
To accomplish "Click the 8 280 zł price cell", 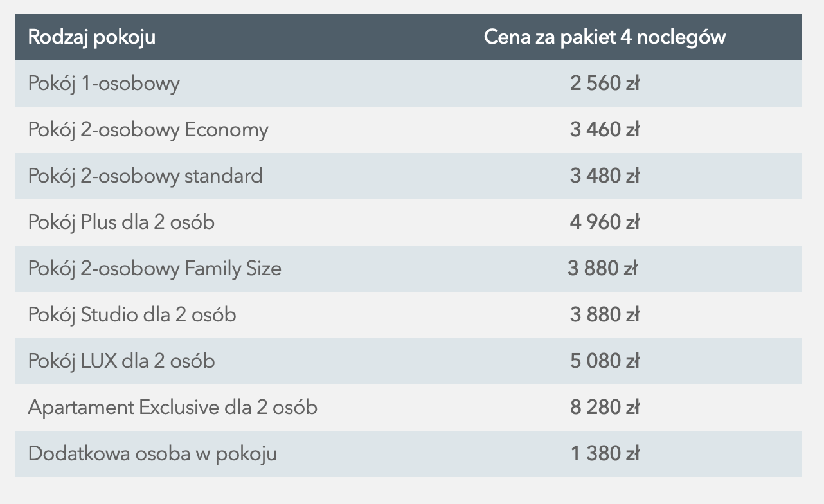I will pos(605,408).
